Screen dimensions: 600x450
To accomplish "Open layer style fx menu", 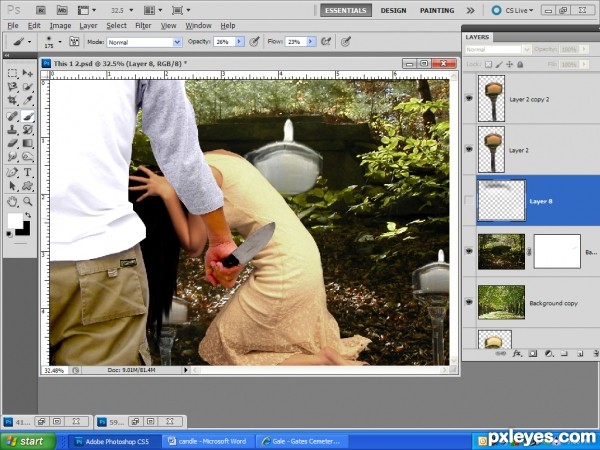I will point(517,354).
